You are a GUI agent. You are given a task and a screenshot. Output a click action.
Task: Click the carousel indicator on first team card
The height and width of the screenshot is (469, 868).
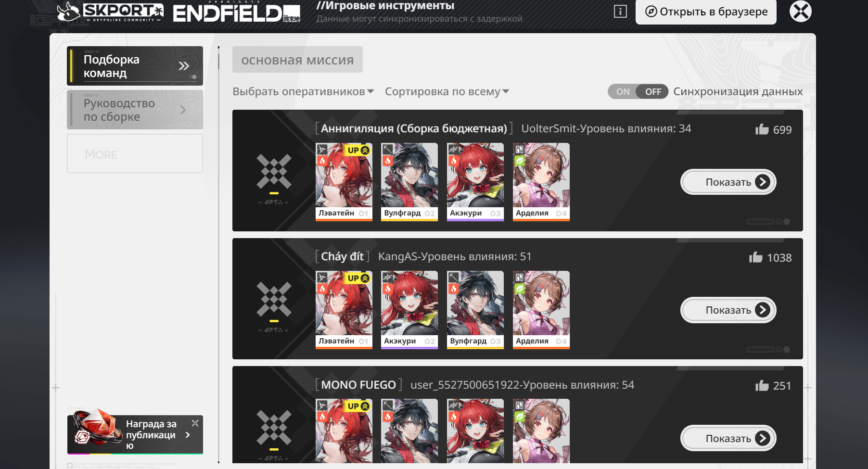(768, 222)
